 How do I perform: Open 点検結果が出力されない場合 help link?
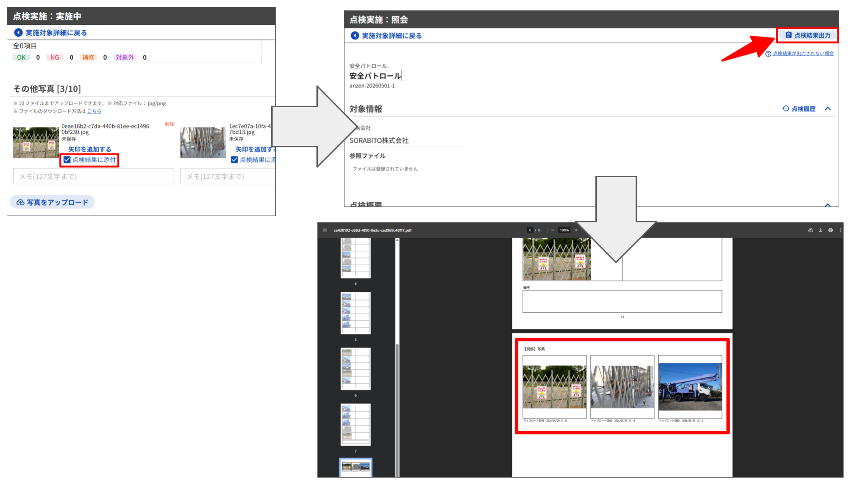[799, 53]
